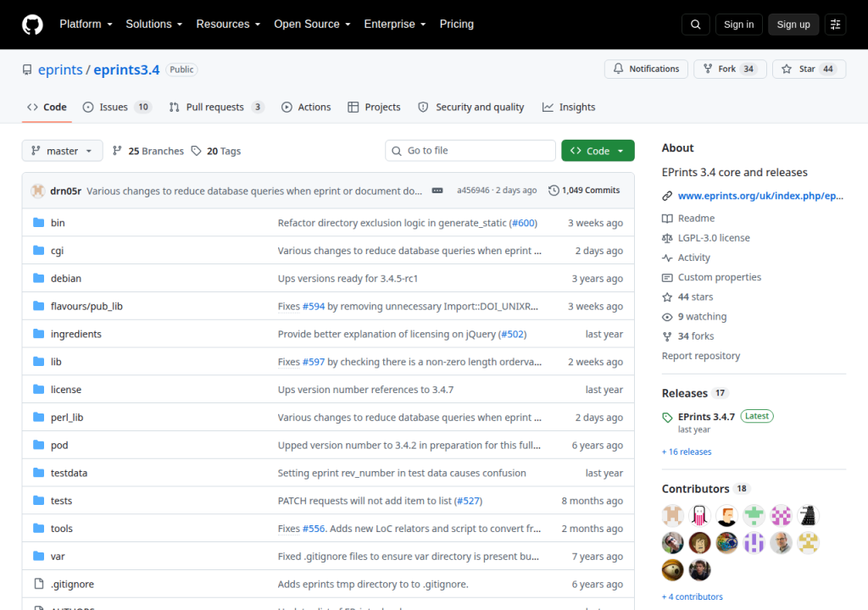Image resolution: width=868 pixels, height=610 pixels.
Task: Open Security and quality tab
Action: (470, 108)
